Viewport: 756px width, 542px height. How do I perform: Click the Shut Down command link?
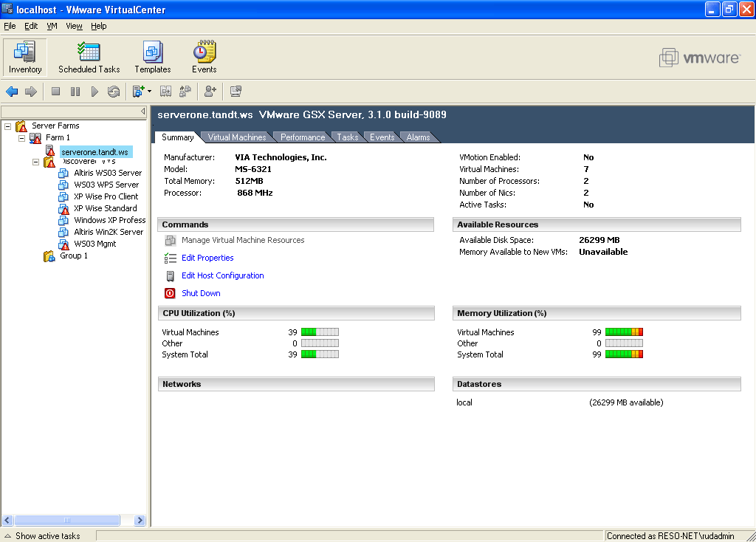click(201, 293)
